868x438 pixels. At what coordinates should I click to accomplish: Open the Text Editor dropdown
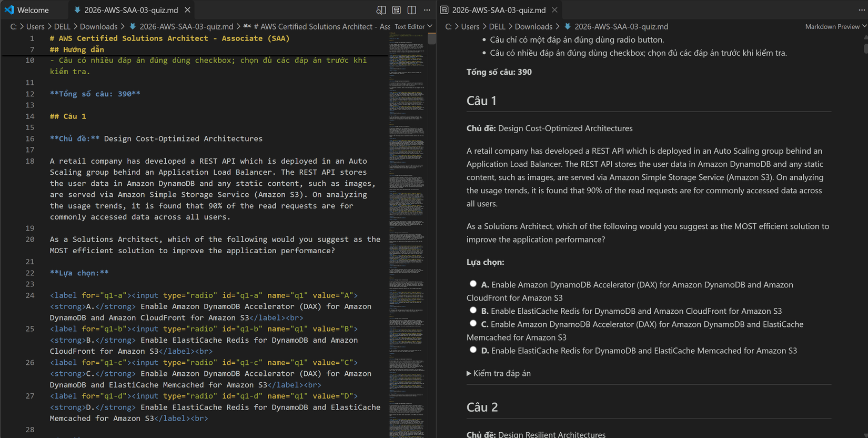[x=413, y=26]
